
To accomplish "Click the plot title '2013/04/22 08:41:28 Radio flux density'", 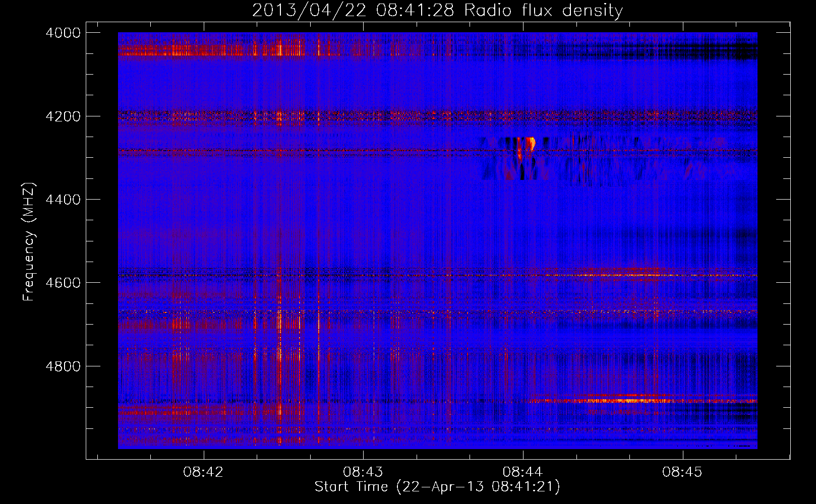I will tap(437, 10).
